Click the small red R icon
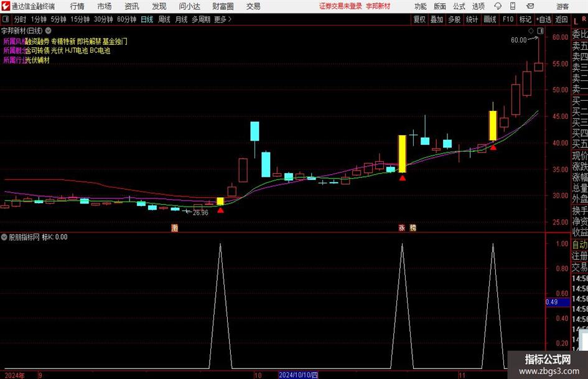 [x=584, y=19]
